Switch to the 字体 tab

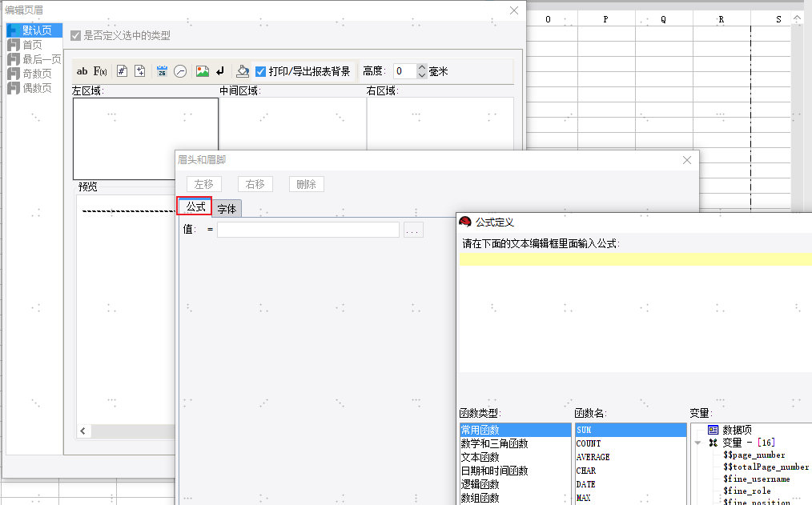(x=227, y=209)
